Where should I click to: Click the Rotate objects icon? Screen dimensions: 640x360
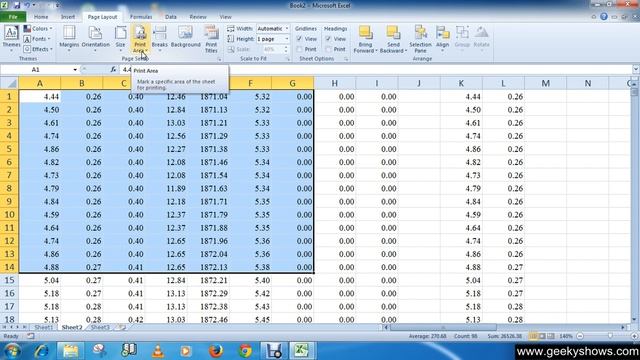[x=482, y=33]
